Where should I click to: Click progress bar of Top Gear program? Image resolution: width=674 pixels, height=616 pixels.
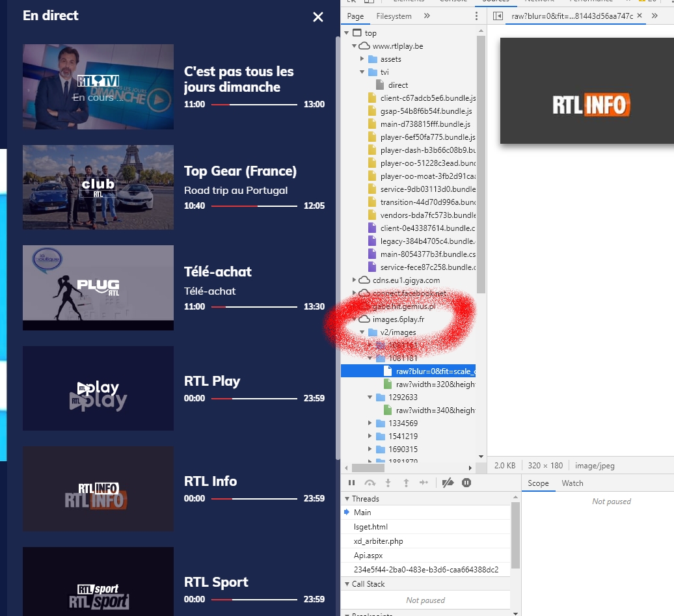(254, 206)
